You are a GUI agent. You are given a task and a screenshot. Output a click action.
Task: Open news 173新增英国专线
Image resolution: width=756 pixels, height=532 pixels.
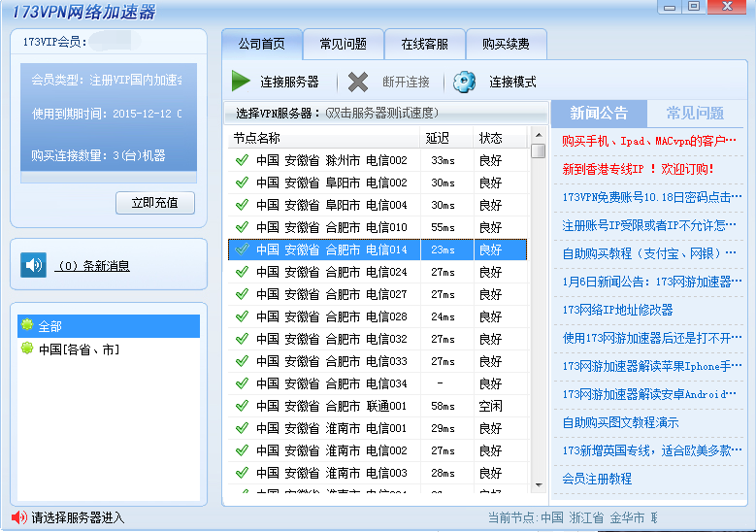point(652,450)
